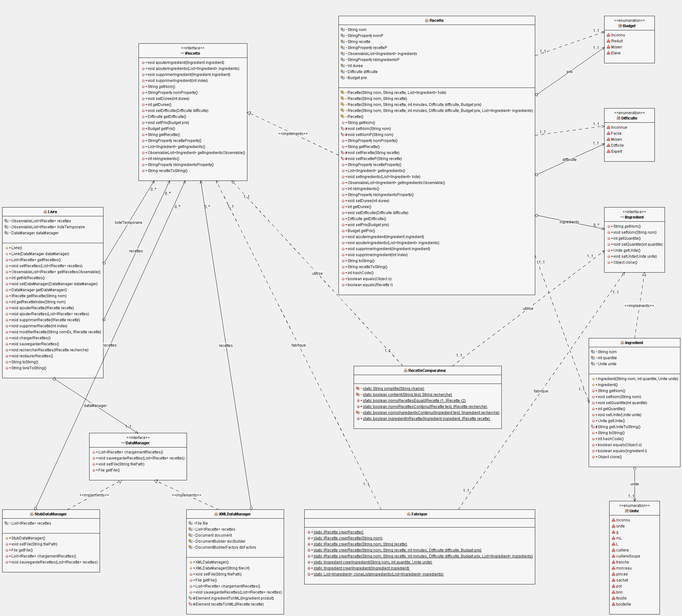The height and width of the screenshot is (616, 682).
Task: Select the Ingredient class title
Action: click(x=634, y=343)
